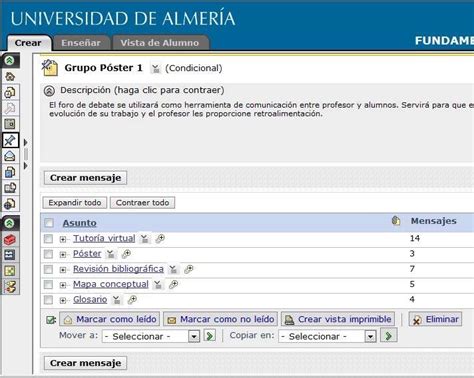Expand the Tutoría virtual thread plus box

click(x=63, y=239)
